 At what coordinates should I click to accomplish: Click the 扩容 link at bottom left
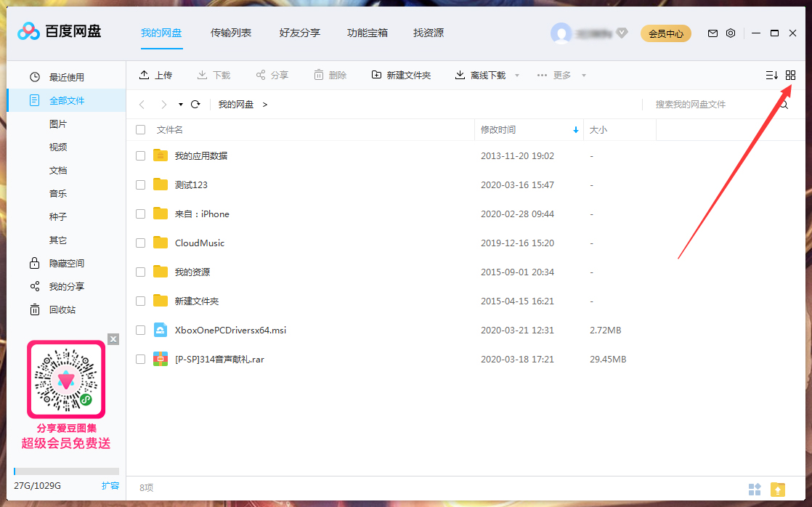coord(110,485)
